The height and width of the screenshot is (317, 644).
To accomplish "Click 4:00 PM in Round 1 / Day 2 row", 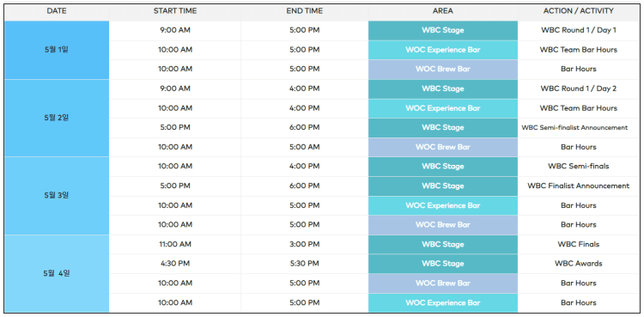I will coord(304,88).
